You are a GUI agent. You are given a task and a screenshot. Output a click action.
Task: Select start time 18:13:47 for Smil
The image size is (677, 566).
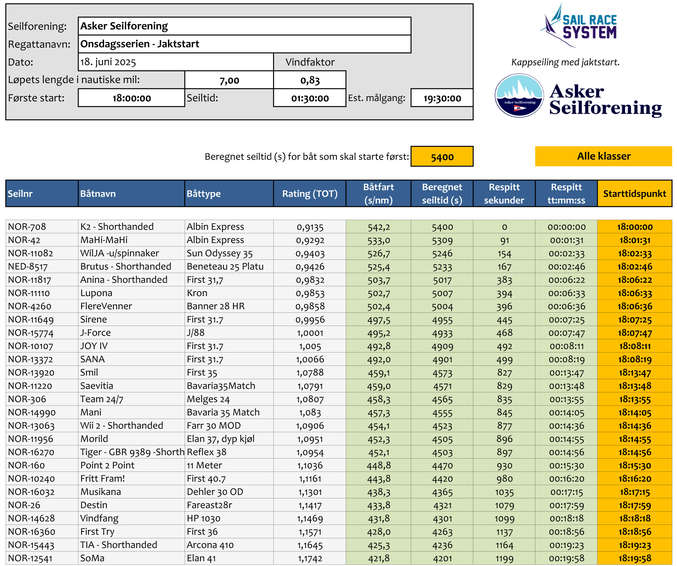tap(635, 373)
